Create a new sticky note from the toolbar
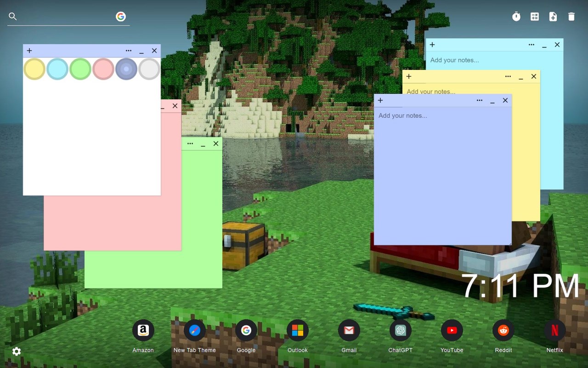588x368 pixels. point(553,17)
